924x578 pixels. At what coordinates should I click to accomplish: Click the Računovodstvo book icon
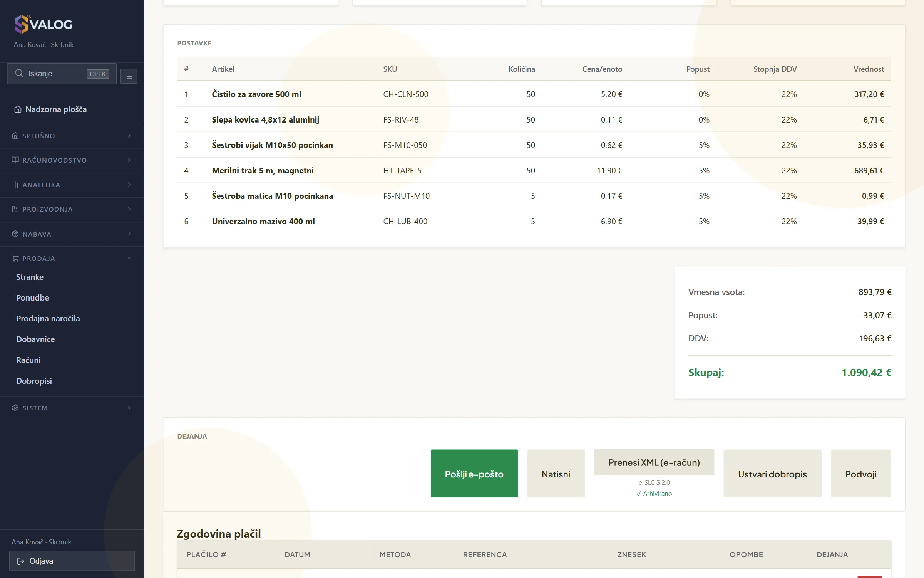point(15,160)
